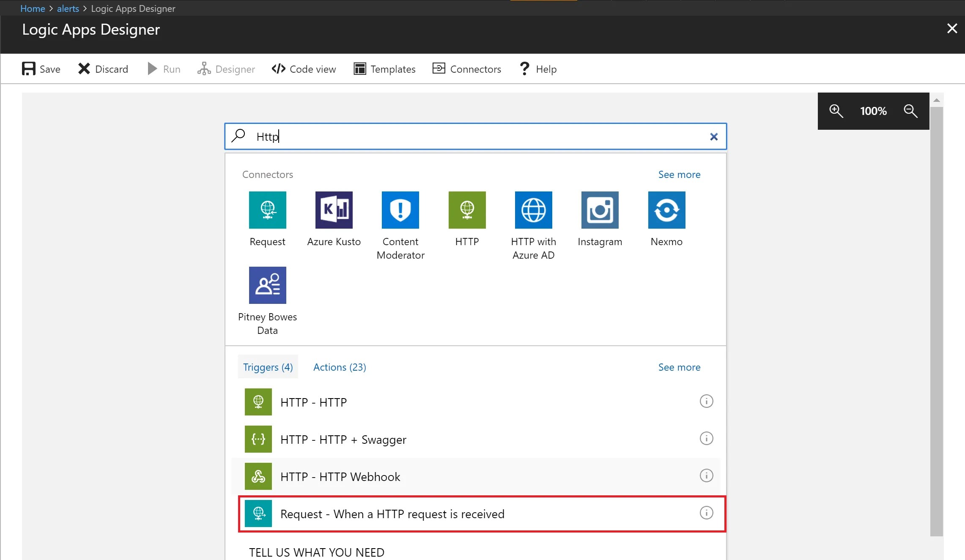Viewport: 965px width, 560px height.
Task: Select the Request connector icon
Action: click(x=268, y=210)
